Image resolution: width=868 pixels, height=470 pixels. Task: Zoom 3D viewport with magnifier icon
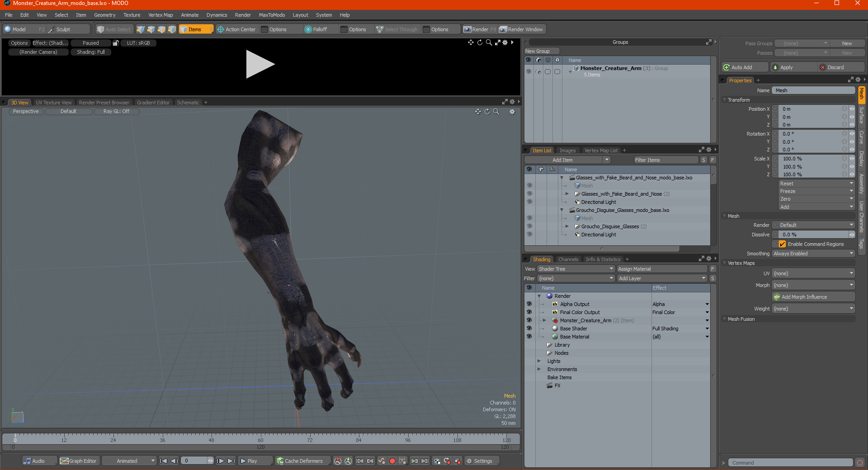tap(496, 112)
